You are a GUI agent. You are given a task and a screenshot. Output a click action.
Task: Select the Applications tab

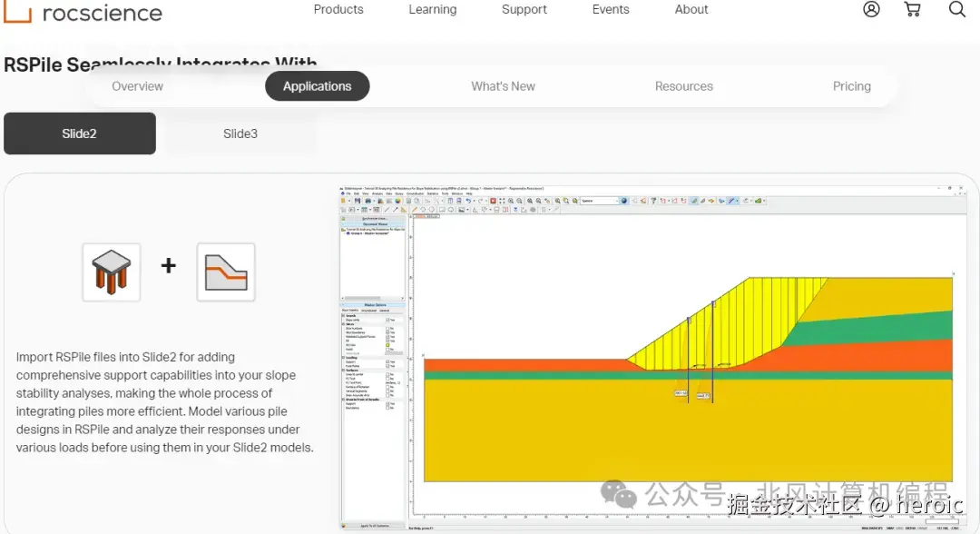click(318, 86)
